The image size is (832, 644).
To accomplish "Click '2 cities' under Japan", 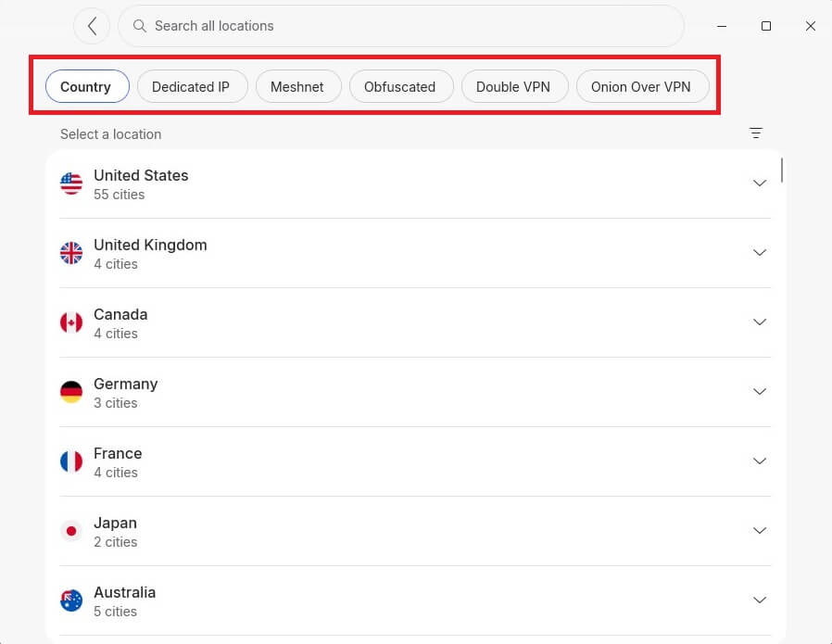I will click(115, 542).
